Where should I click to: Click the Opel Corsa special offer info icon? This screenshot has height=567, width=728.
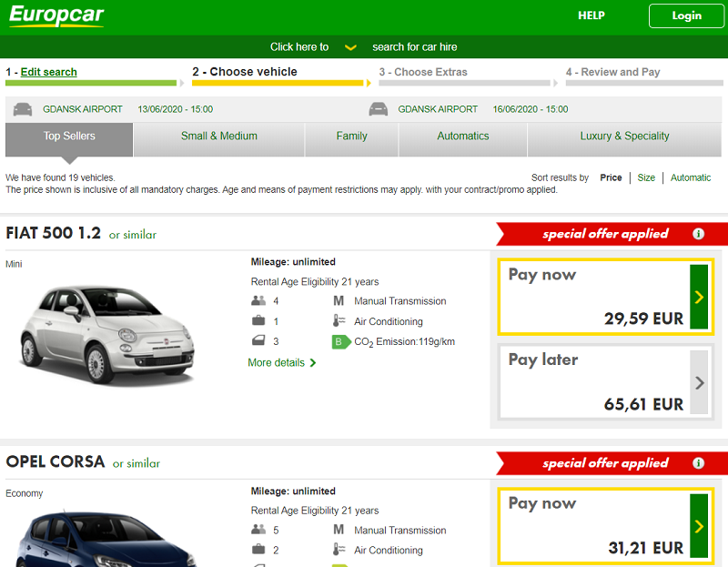pyautogui.click(x=698, y=463)
